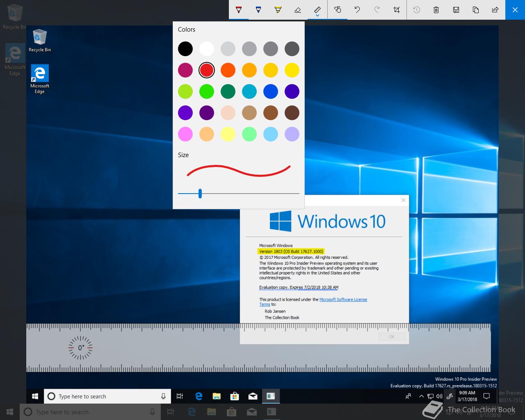Open Mail from dimmed outer taskbar
The image size is (525, 420).
(x=251, y=412)
